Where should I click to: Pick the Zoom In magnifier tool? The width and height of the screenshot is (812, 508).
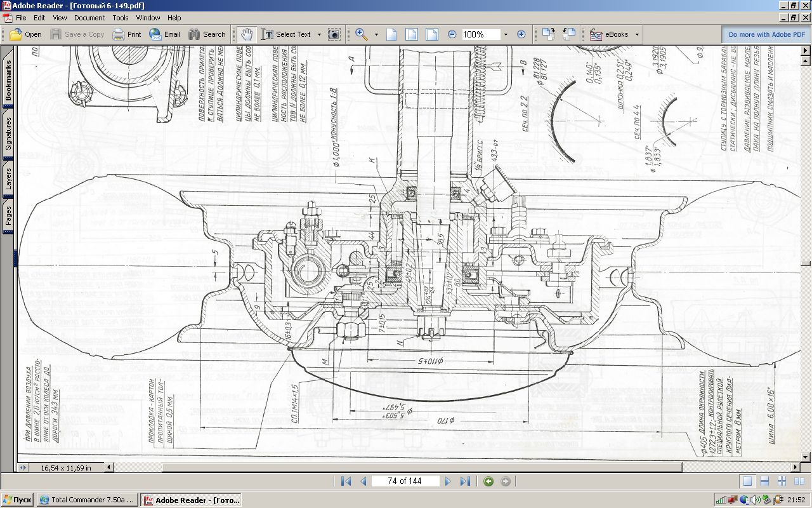(x=362, y=34)
